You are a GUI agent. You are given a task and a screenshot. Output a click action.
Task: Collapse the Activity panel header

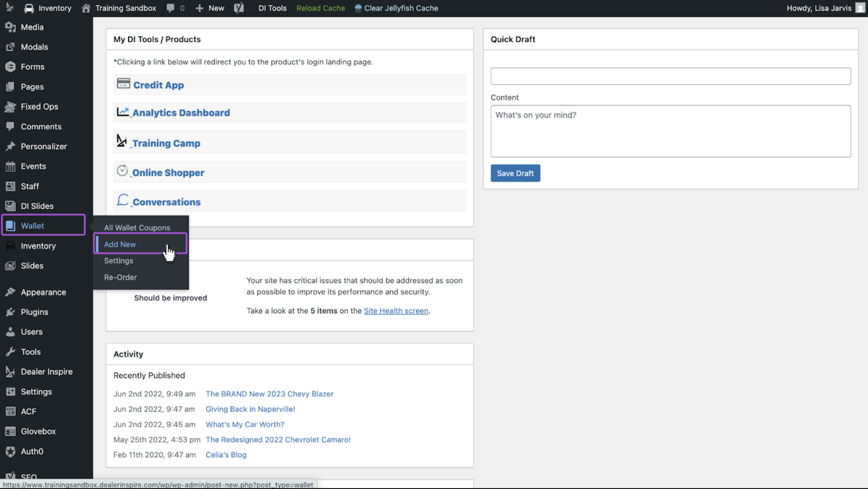(290, 354)
